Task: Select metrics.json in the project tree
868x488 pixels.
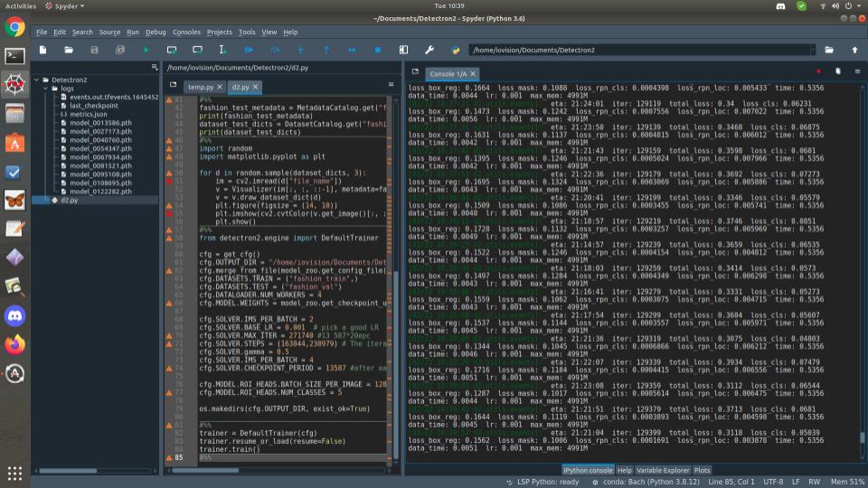Action: pos(89,114)
